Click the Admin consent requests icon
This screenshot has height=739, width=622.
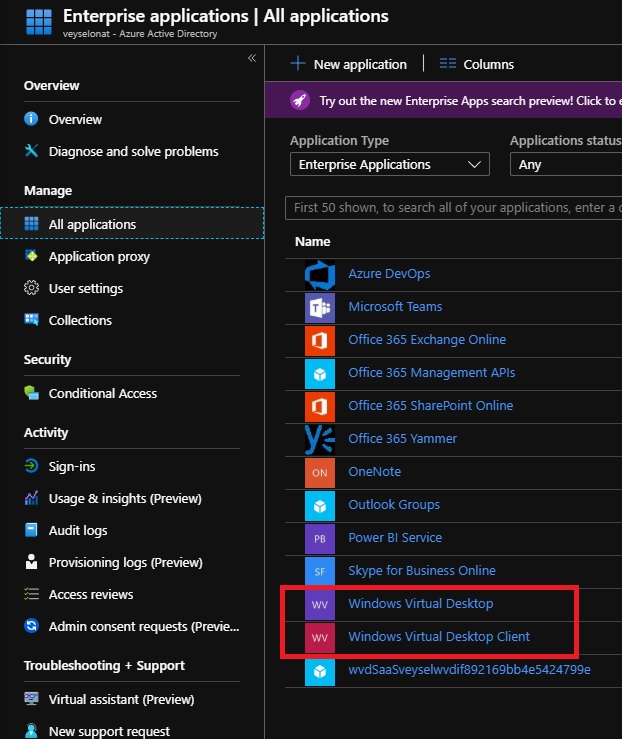31,626
